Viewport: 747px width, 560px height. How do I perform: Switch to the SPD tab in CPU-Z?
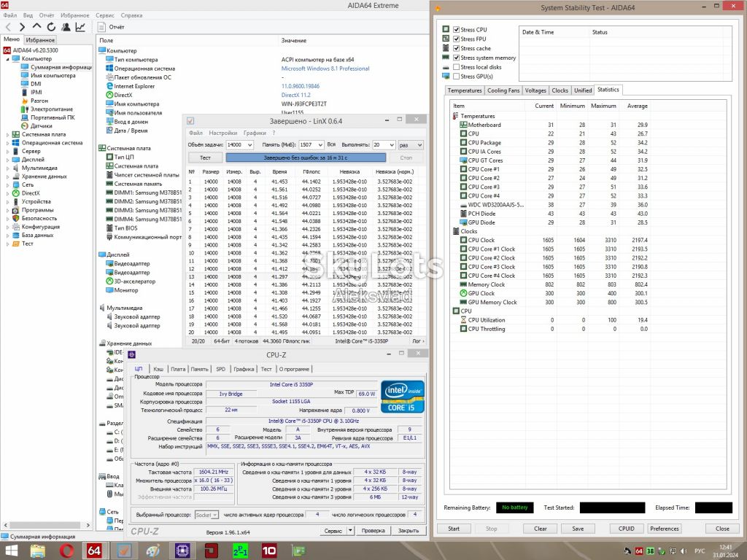[220, 369]
